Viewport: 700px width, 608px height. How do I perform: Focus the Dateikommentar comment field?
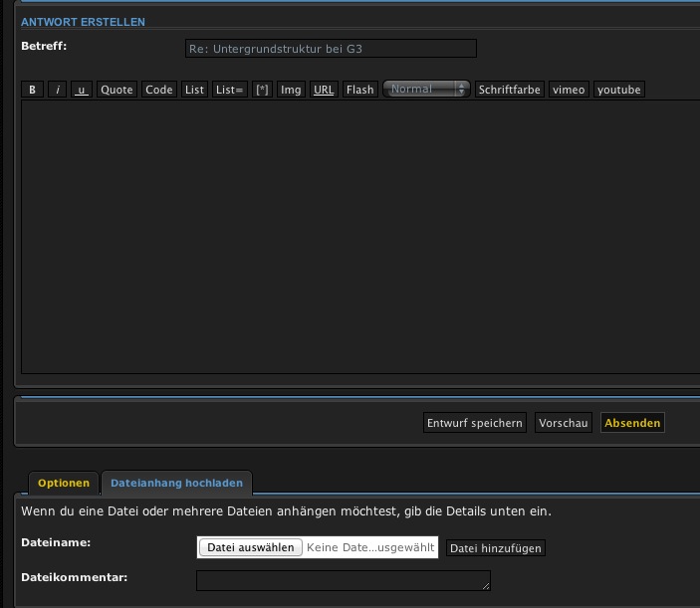tap(344, 580)
